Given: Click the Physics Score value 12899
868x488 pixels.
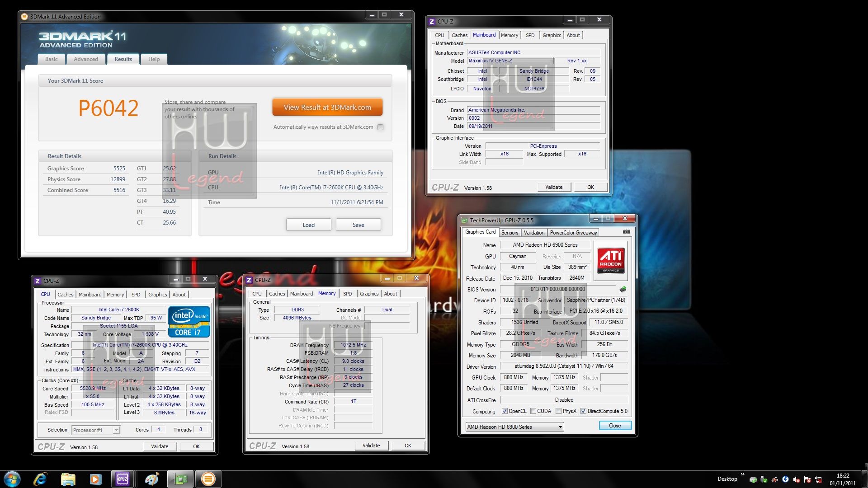Looking at the screenshot, I should coord(118,179).
